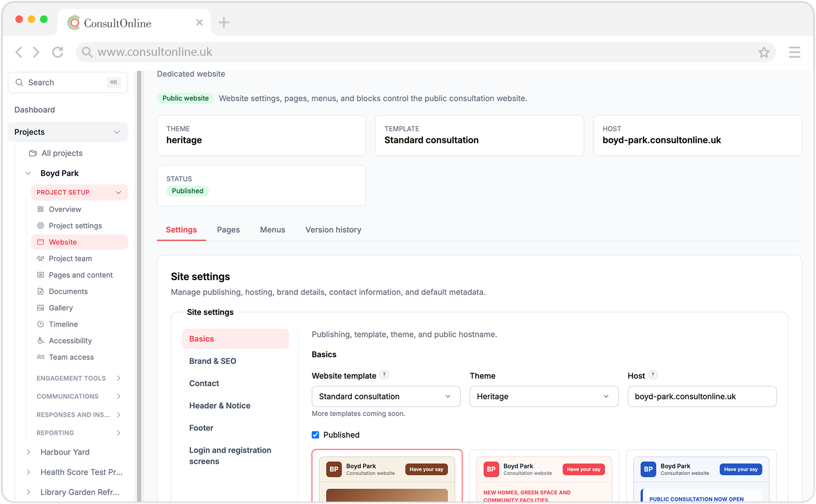Open Pages and content in sidebar
Screen dimensions: 816x504
81,275
